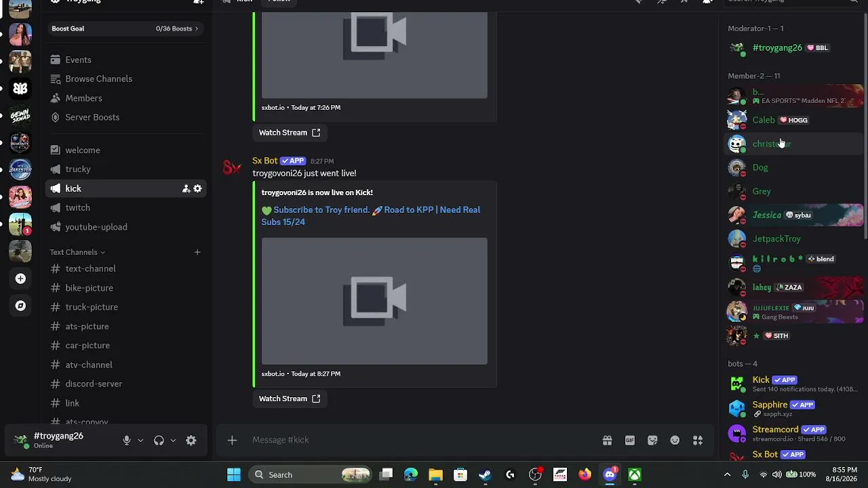
Task: Open the atv-channel channel
Action: click(126, 365)
